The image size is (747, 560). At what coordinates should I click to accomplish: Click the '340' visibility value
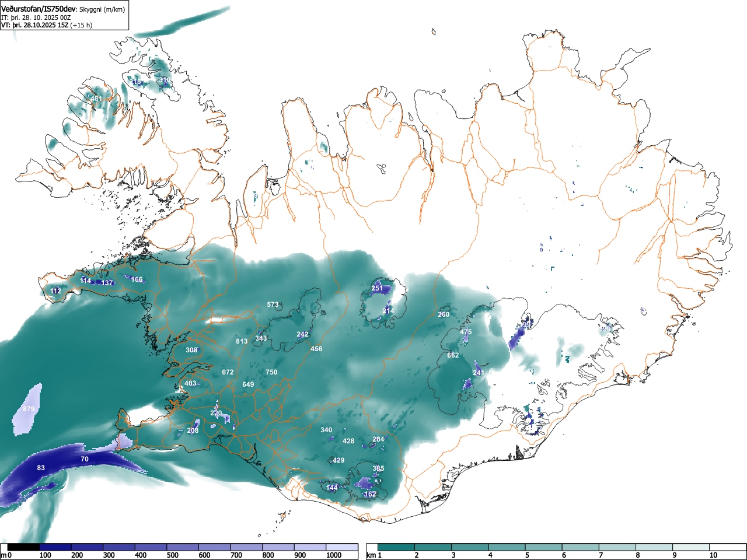tap(326, 430)
